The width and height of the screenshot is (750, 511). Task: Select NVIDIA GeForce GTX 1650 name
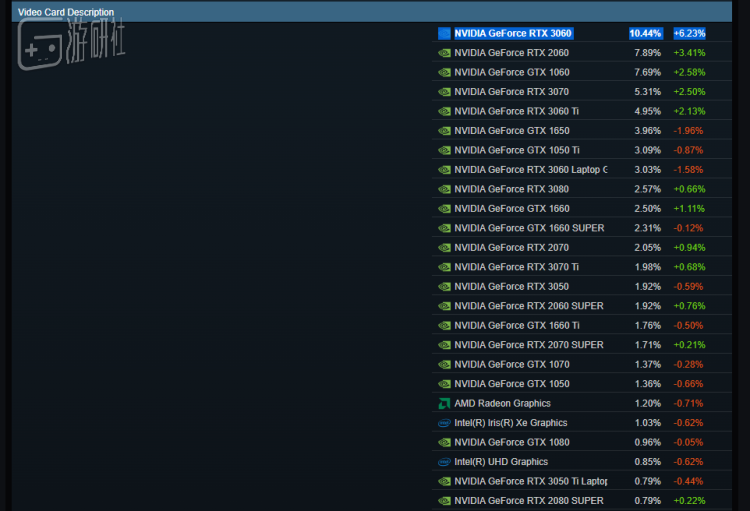click(512, 131)
